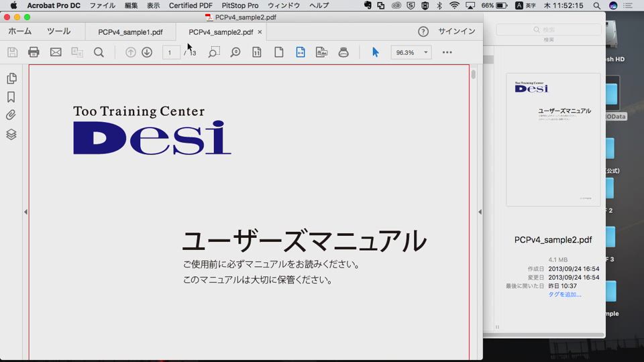Switch to PCPv4_sample1.pdf tab
The height and width of the screenshot is (362, 644).
[130, 32]
